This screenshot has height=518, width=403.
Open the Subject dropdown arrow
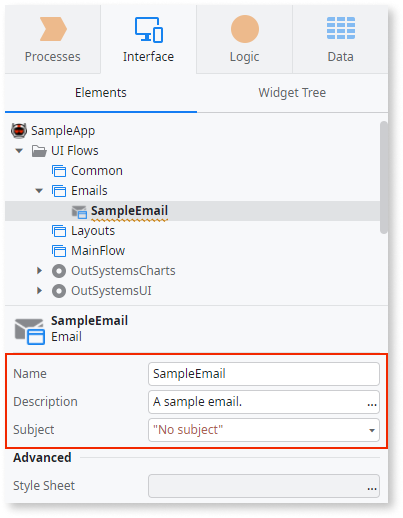(372, 430)
